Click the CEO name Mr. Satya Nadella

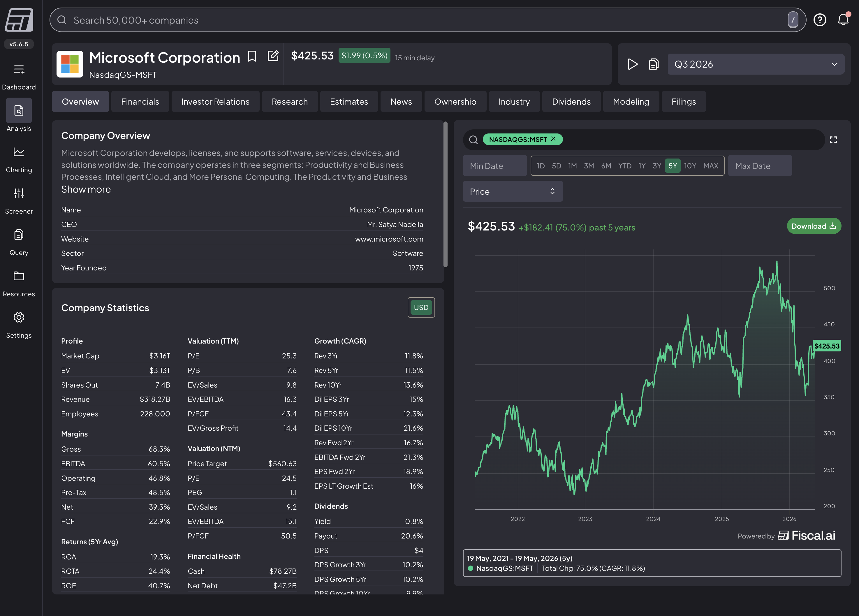pyautogui.click(x=395, y=224)
